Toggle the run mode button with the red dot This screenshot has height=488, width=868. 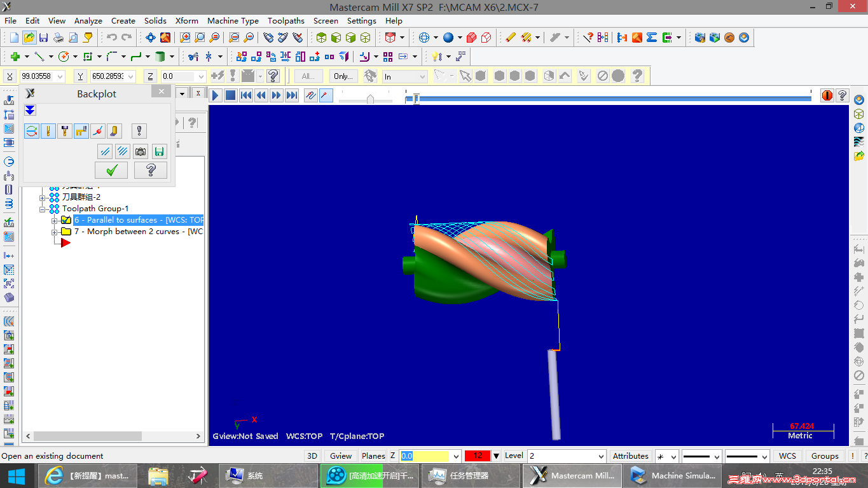(x=326, y=95)
